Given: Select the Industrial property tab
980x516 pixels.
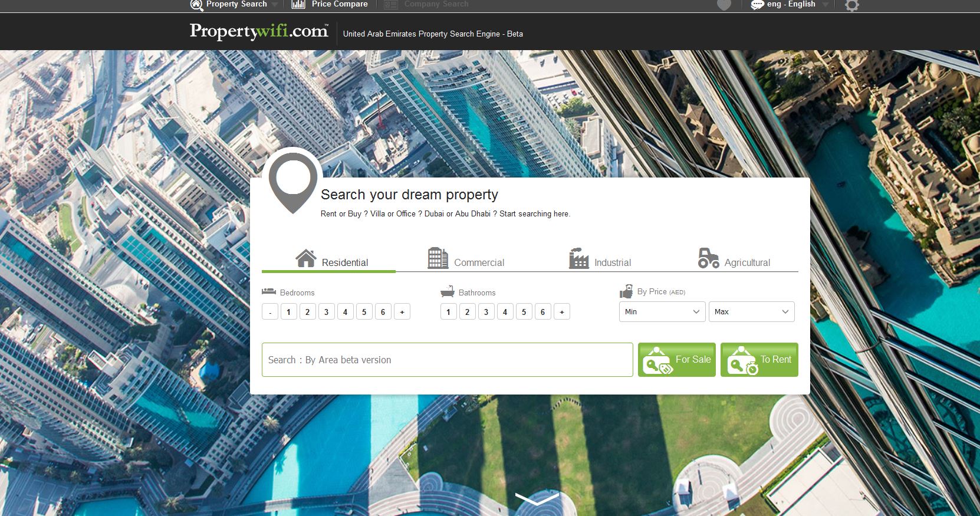Looking at the screenshot, I should click(600, 258).
